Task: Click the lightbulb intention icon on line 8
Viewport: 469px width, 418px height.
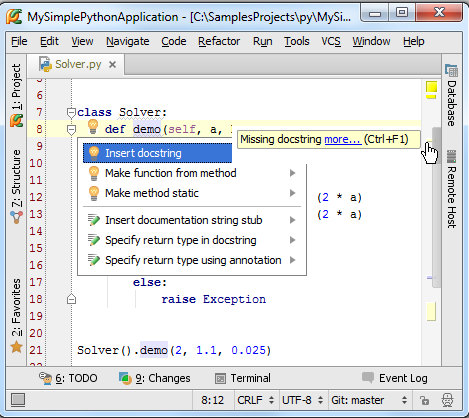Action: (x=93, y=127)
